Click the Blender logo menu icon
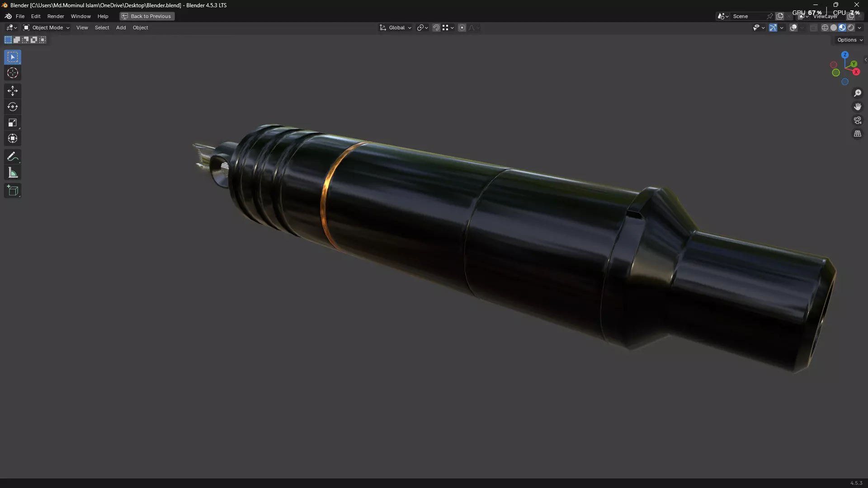This screenshot has height=488, width=868. pos(8,16)
